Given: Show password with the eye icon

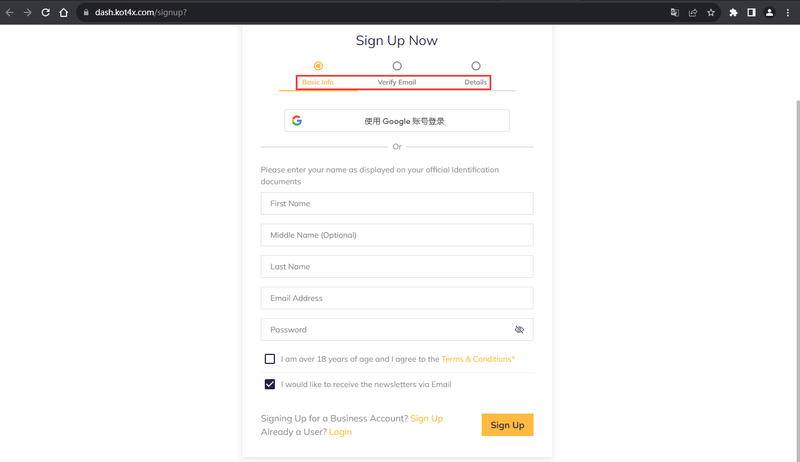Looking at the screenshot, I should point(519,329).
